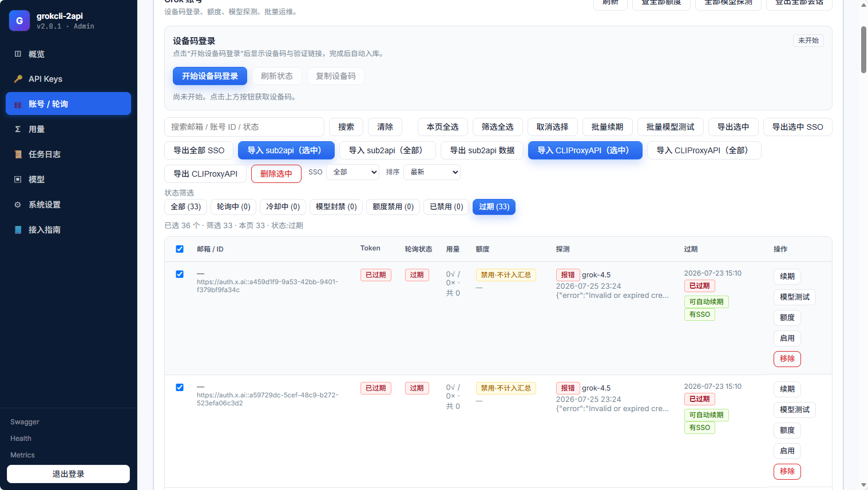Screen dimensions: 868x490
Task: Click the 本页全选 button
Action: click(x=443, y=127)
